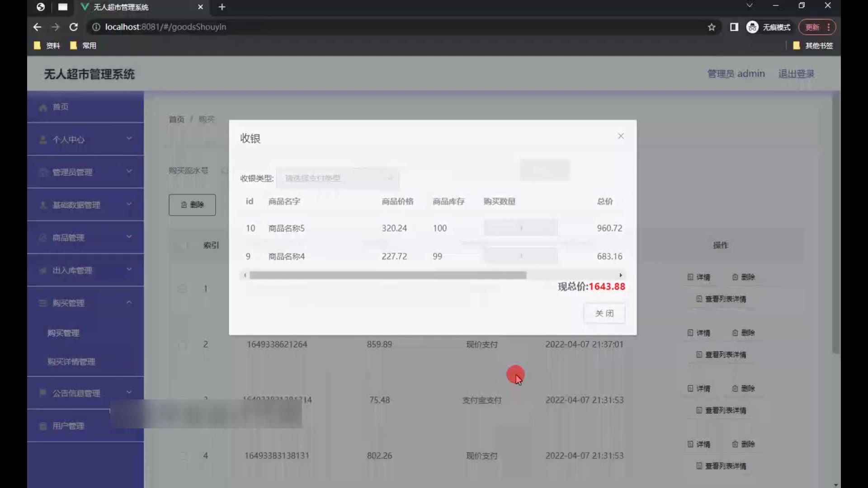Close the 收银 dialog with X icon
This screenshot has width=868, height=488.
(x=621, y=136)
